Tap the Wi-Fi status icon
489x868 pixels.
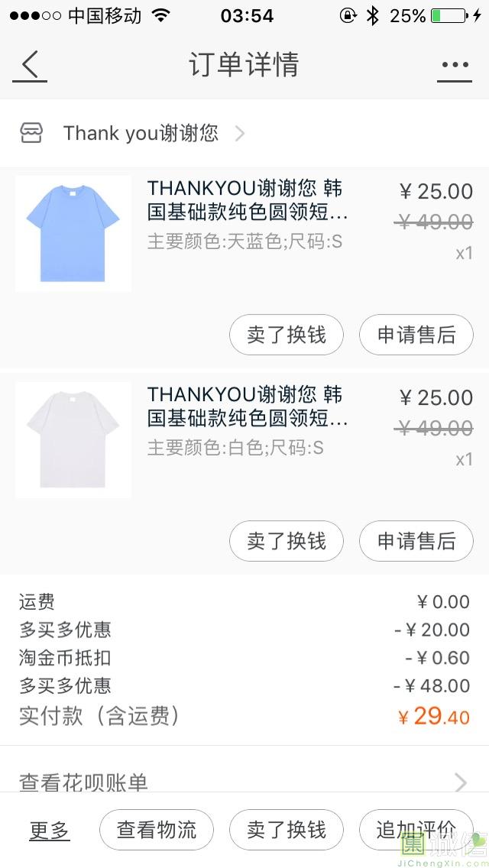(x=161, y=15)
